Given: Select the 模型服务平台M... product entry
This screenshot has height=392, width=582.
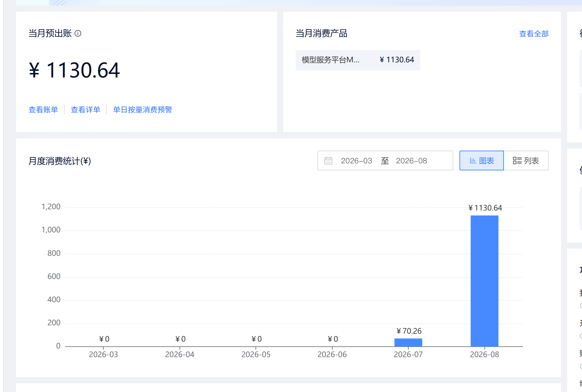Looking at the screenshot, I should [x=358, y=60].
